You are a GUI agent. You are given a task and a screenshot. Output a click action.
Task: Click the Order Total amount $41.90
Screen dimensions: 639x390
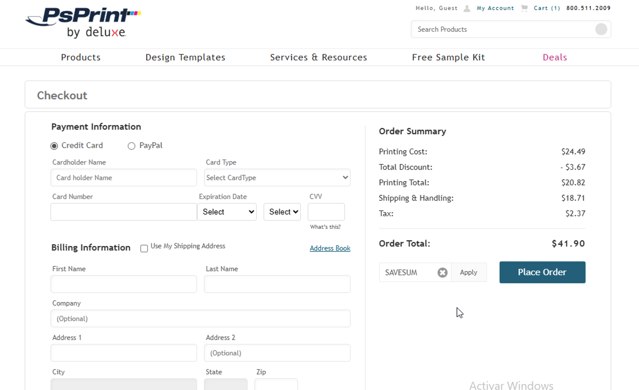(568, 244)
